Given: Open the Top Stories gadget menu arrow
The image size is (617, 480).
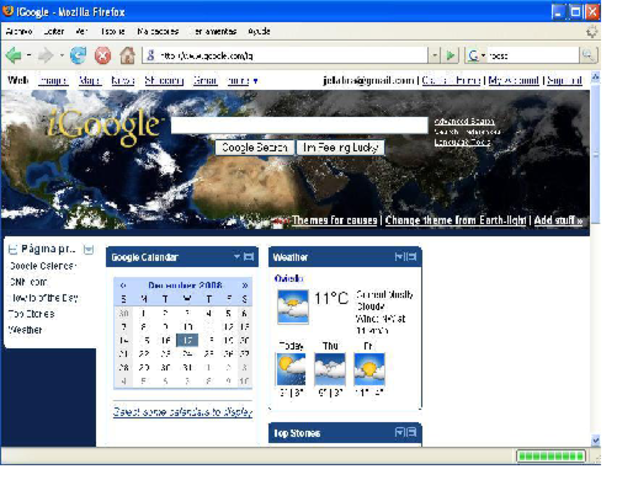Looking at the screenshot, I should tap(399, 432).
